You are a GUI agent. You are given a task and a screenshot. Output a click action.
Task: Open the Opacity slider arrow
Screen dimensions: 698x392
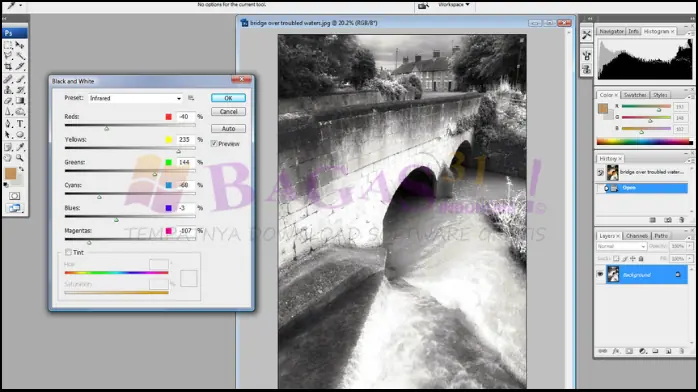click(690, 246)
